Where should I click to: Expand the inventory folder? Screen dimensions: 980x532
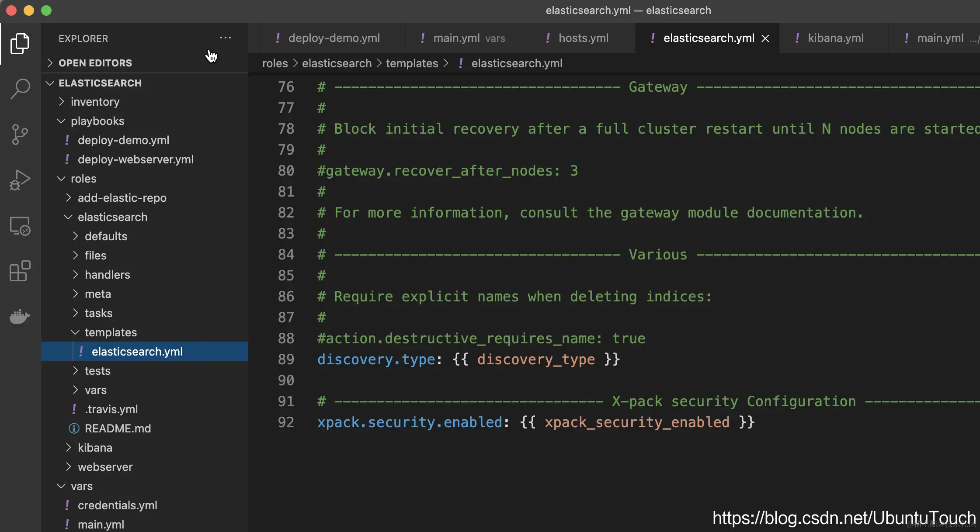click(95, 102)
